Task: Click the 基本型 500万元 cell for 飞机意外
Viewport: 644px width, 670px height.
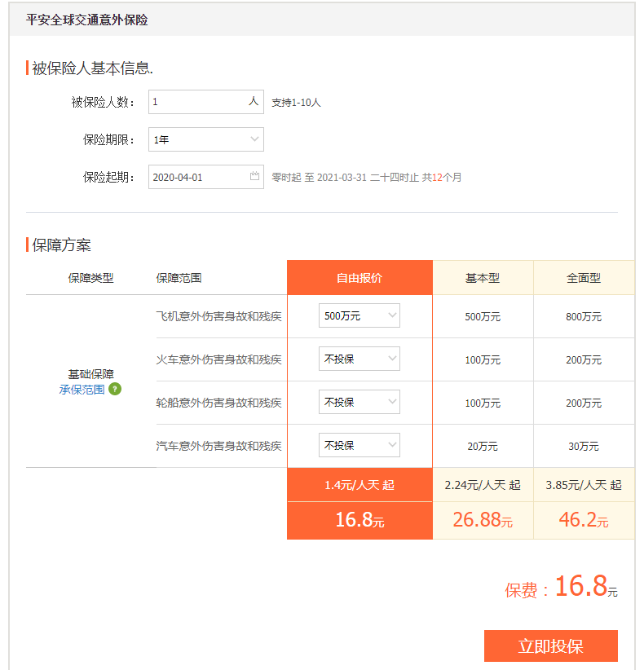Action: point(483,316)
